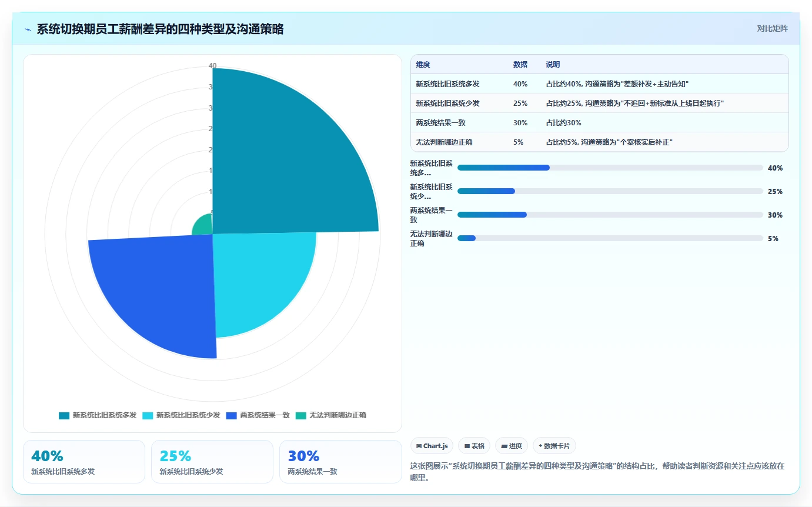Viewport: 812px width, 507px height.
Task: Select the 进度 tag chip
Action: (512, 446)
